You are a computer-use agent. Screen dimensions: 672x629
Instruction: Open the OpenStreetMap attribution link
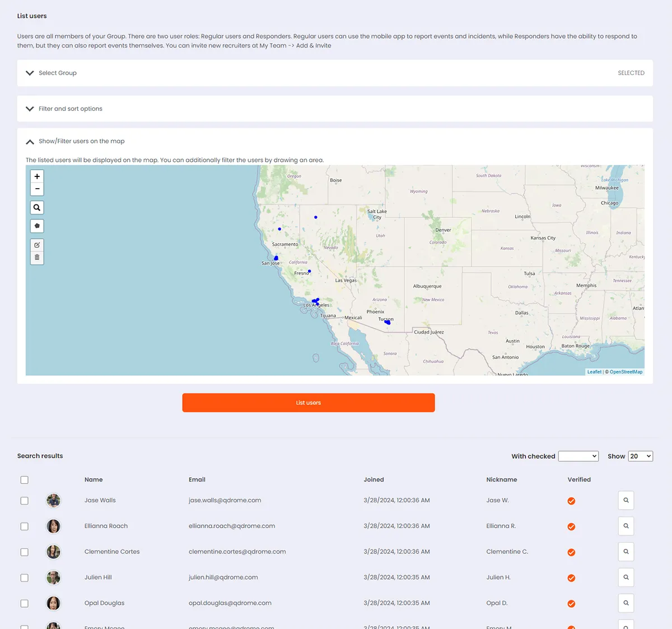pos(626,372)
